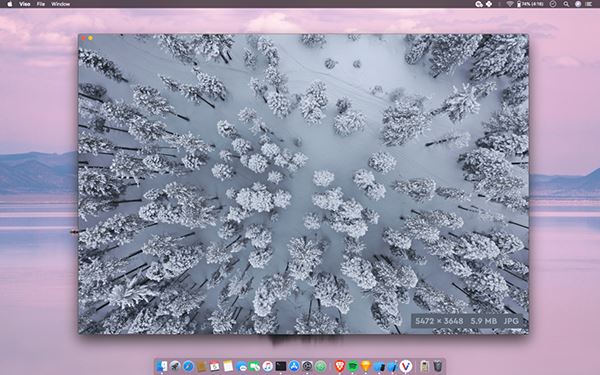The width and height of the screenshot is (600, 375).
Task: Launch Safari from the Dock
Action: 188,366
